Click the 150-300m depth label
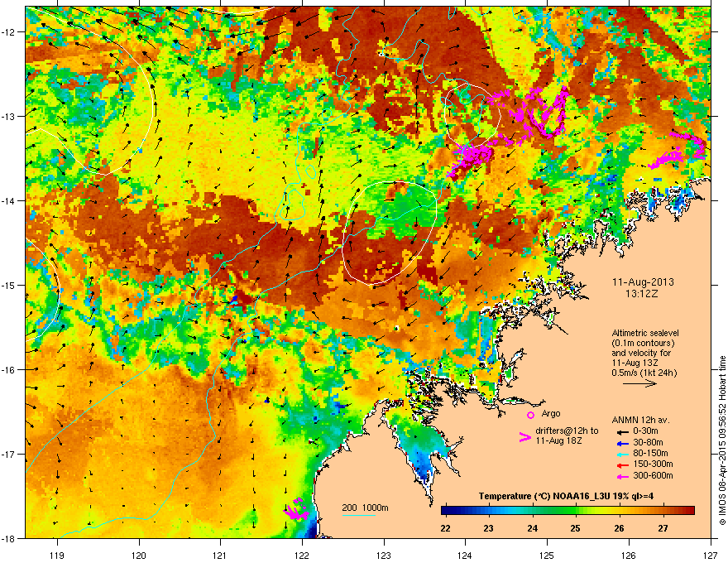The width and height of the screenshot is (728, 563). point(653,464)
